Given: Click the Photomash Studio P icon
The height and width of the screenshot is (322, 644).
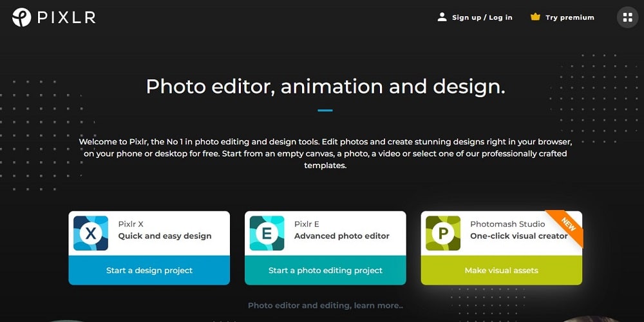Looking at the screenshot, I should (x=443, y=233).
